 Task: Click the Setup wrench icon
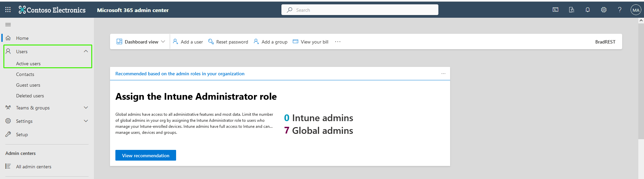coord(8,134)
